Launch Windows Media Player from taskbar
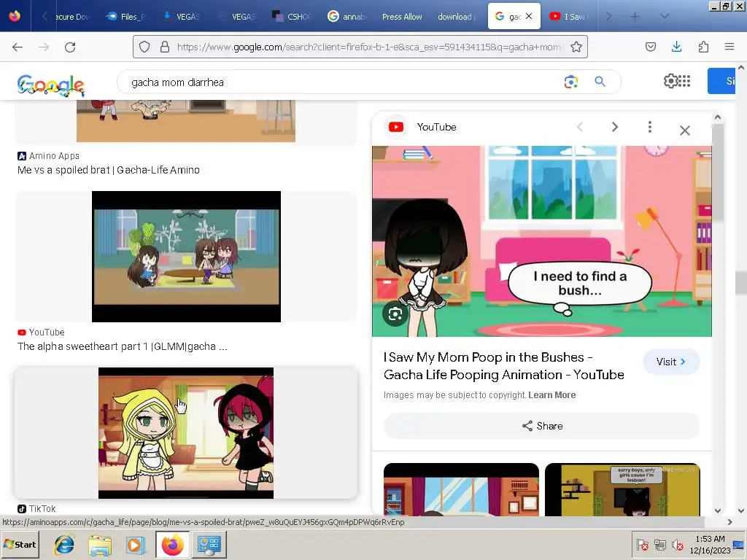 [135, 545]
